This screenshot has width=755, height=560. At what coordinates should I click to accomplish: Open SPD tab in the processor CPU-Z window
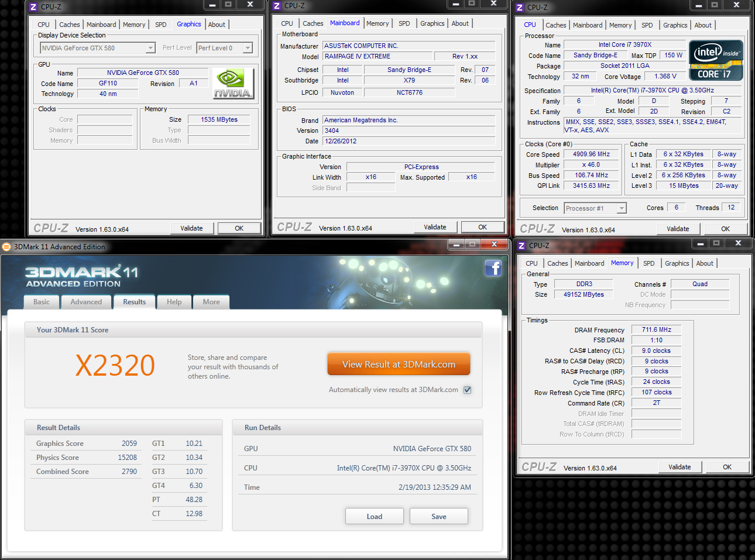coord(647,25)
